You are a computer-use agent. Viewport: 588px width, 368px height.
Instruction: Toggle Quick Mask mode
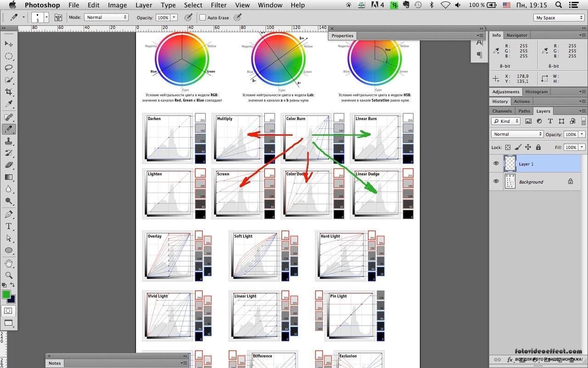pyautogui.click(x=8, y=311)
